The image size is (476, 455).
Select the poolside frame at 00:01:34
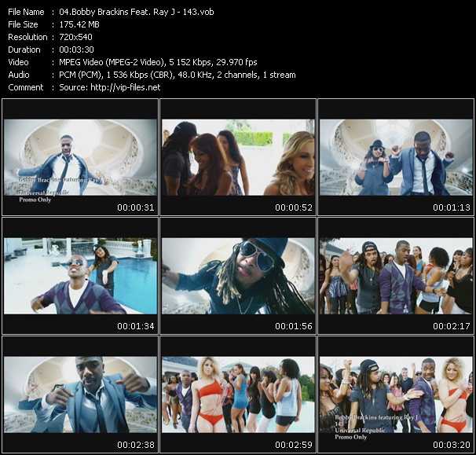coord(80,276)
